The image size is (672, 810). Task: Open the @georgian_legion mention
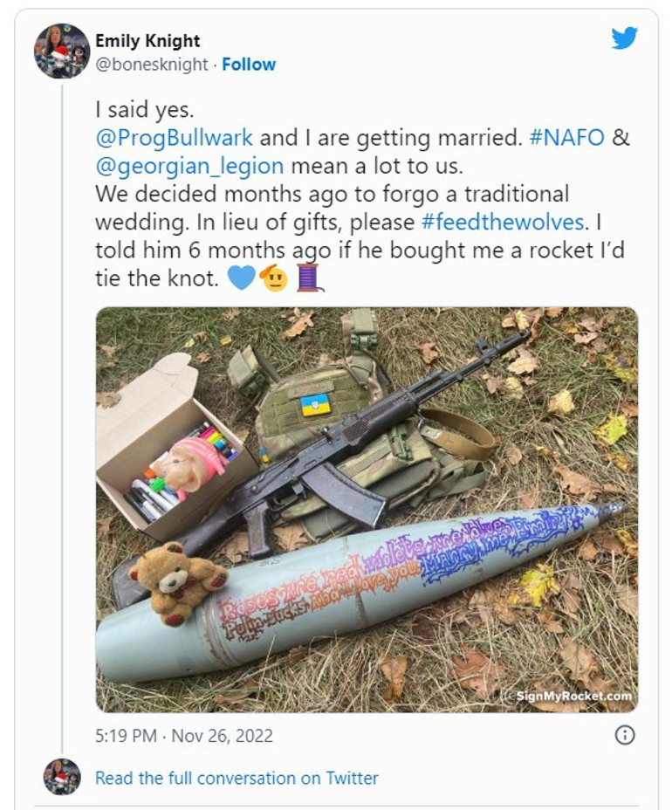189,165
